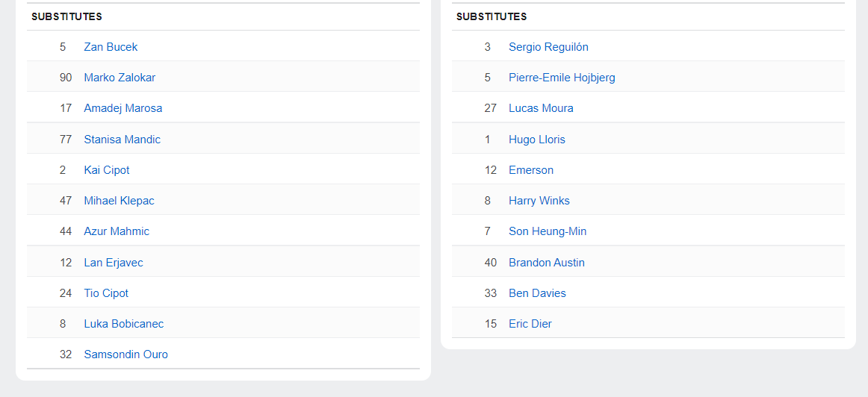Open Son Heung-Min profile page
This screenshot has width=868, height=397.
point(547,231)
